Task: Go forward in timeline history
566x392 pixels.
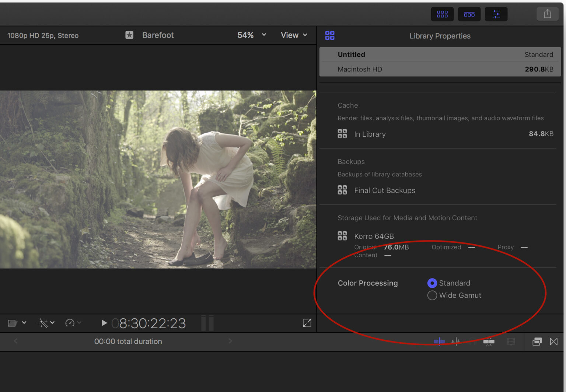Action: pyautogui.click(x=230, y=341)
